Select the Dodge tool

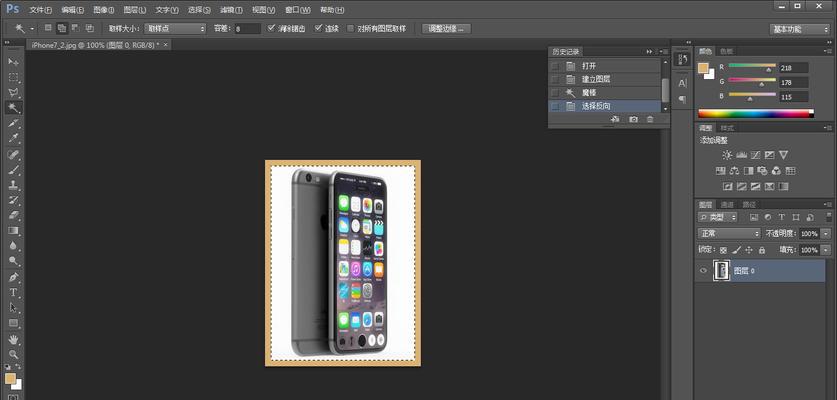13,261
